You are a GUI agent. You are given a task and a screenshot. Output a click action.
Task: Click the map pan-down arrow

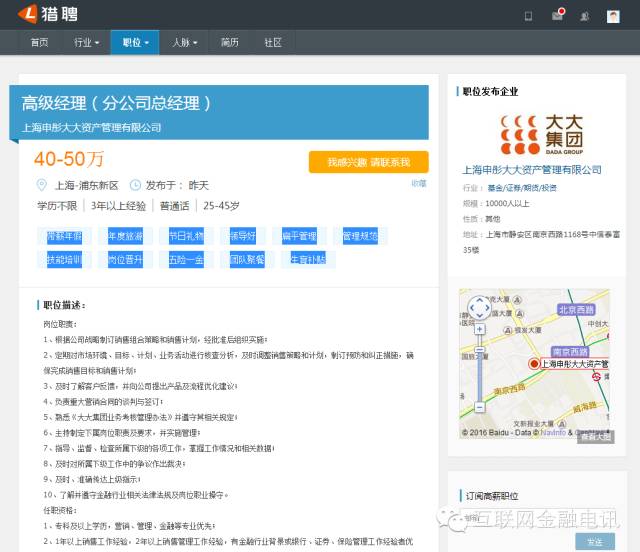click(480, 315)
